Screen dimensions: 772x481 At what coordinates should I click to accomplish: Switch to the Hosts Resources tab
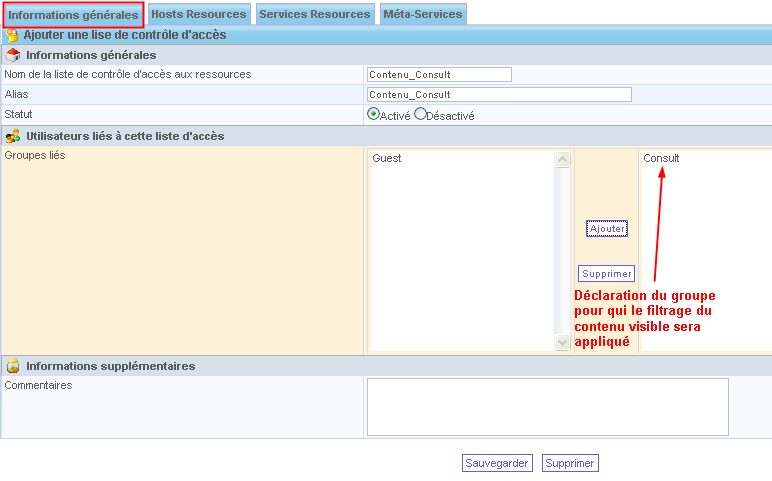[x=198, y=14]
